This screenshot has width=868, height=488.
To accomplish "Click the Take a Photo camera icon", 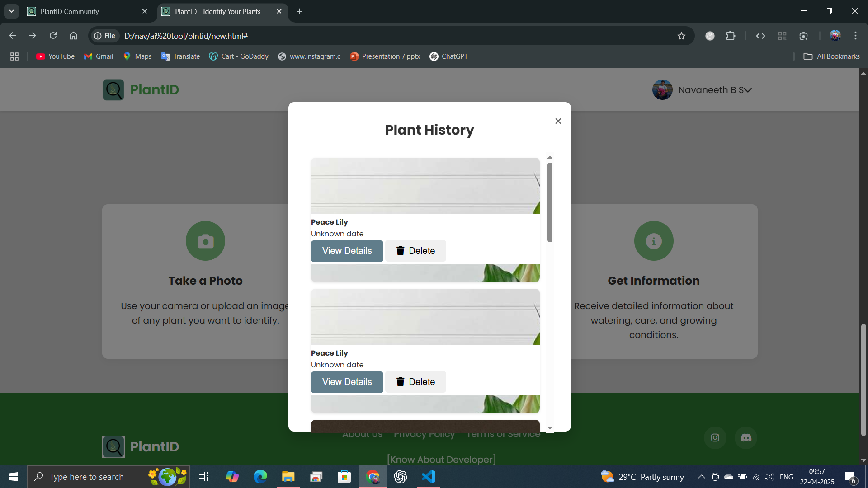I will click(205, 241).
